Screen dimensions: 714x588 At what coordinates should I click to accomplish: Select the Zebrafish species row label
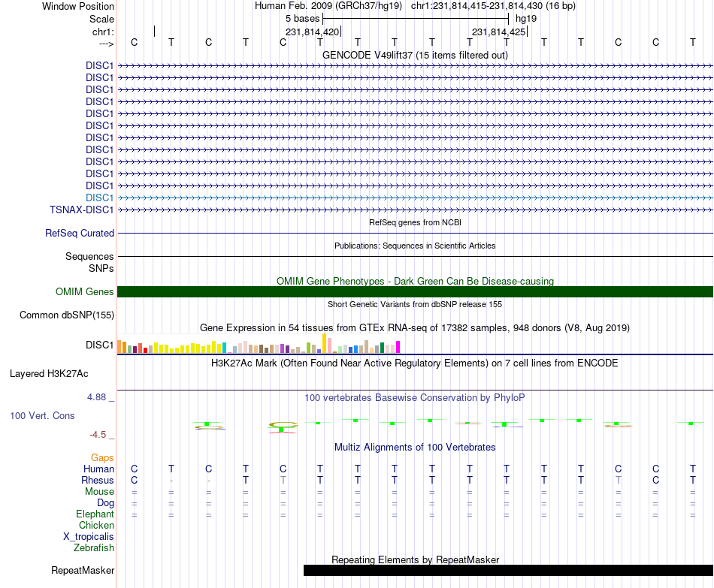[x=94, y=548]
